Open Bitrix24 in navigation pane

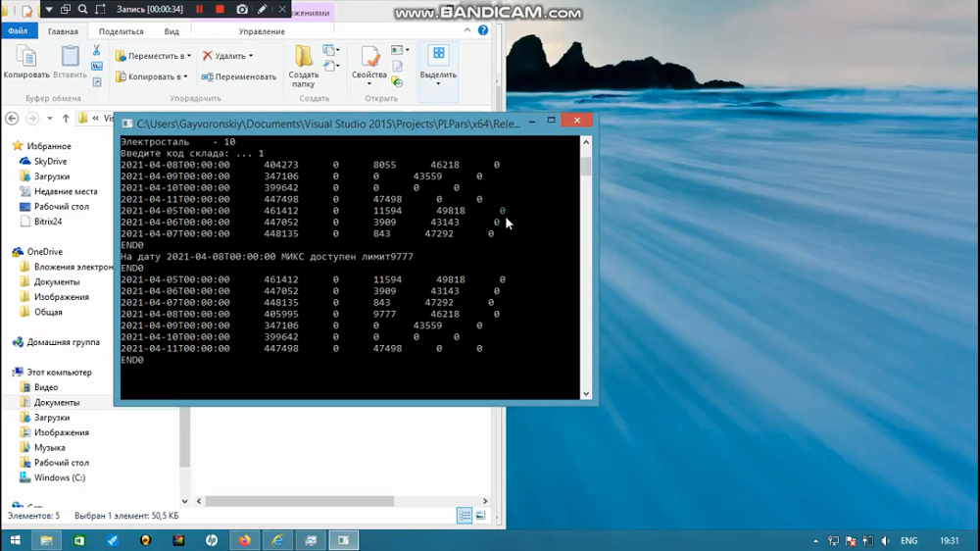pos(47,222)
